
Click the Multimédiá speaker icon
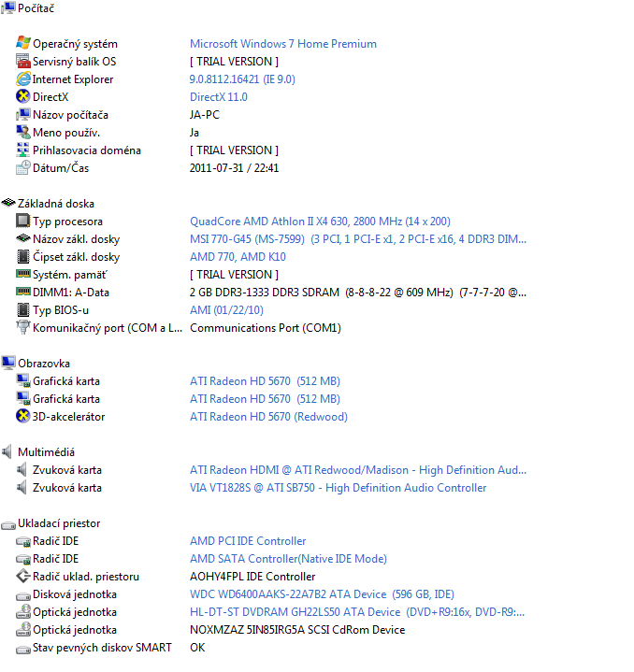(7, 451)
